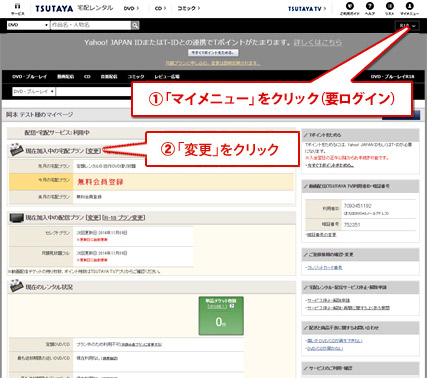Click the yellow underlined notice link in banner

[213, 63]
